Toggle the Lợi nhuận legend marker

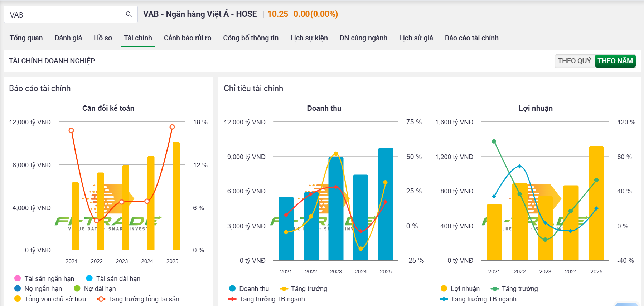pyautogui.click(x=444, y=288)
